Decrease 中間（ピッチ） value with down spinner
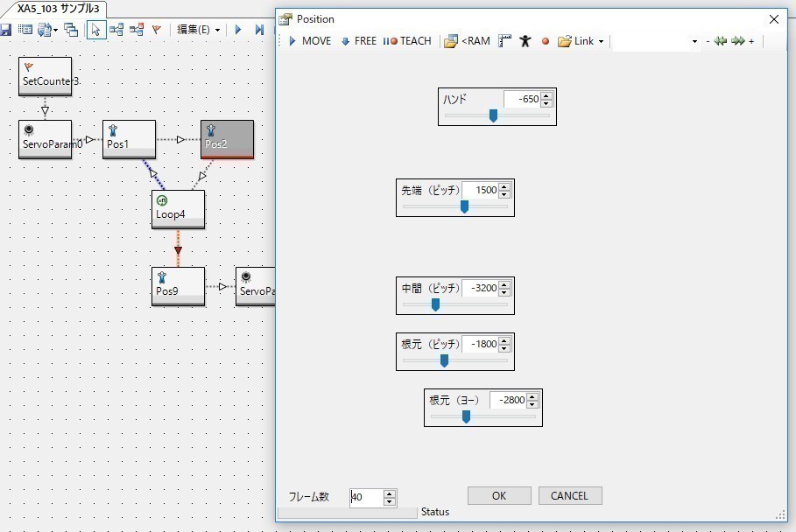This screenshot has width=796, height=532. point(504,292)
